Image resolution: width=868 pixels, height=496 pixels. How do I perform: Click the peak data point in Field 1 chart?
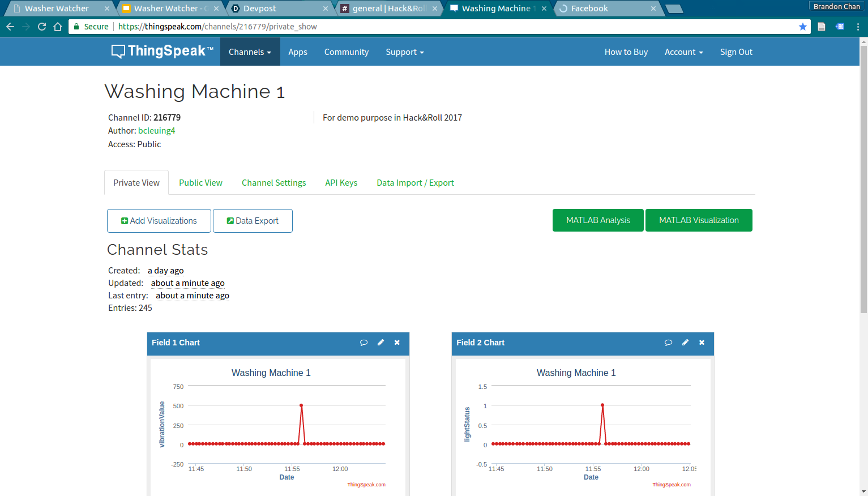[x=301, y=405]
